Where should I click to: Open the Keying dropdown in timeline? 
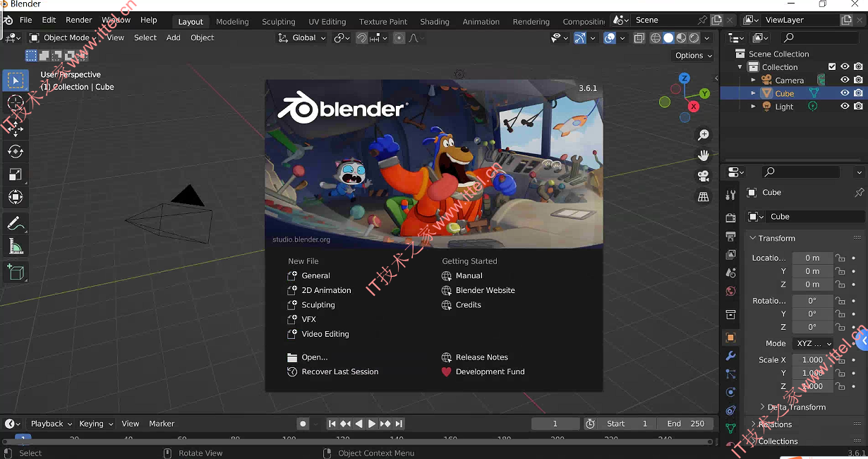pyautogui.click(x=96, y=424)
